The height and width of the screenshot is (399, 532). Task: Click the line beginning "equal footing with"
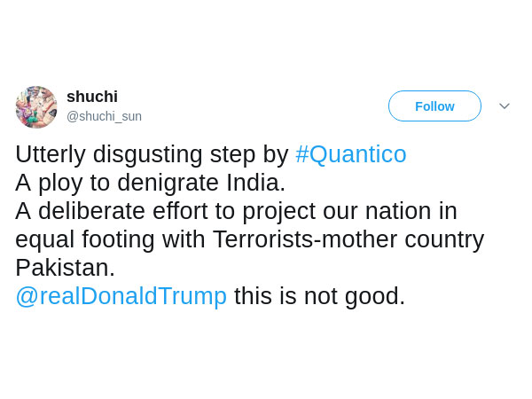click(249, 239)
